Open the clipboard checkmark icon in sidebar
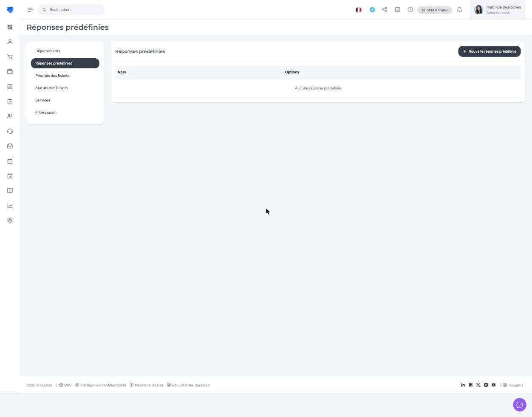 10,101
